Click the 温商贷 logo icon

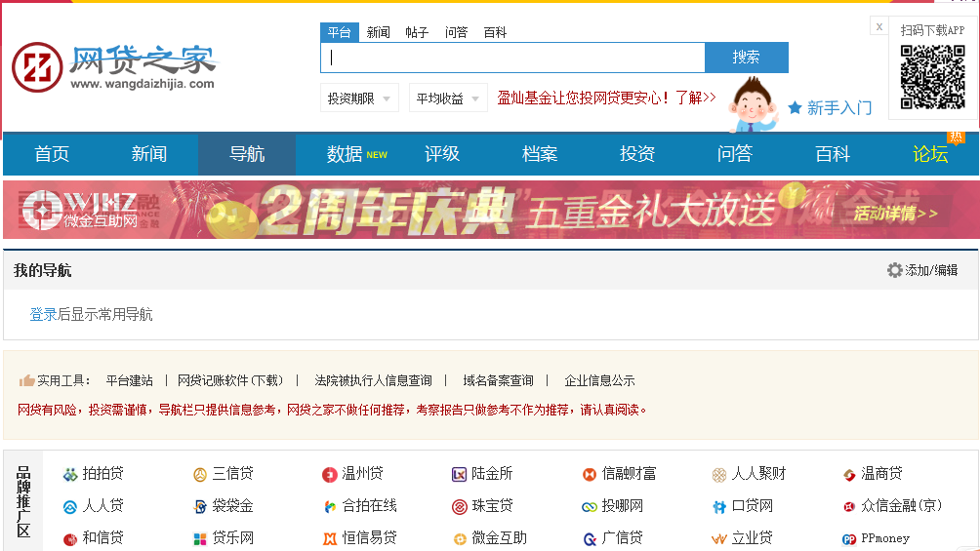click(x=849, y=475)
